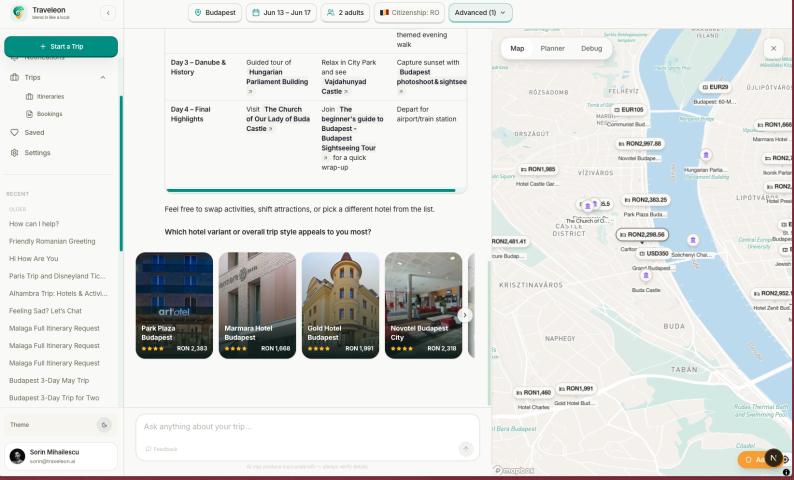Open link icon after Our Lady of Buda Castle
Viewport: 794px width, 480px height.
click(270, 129)
